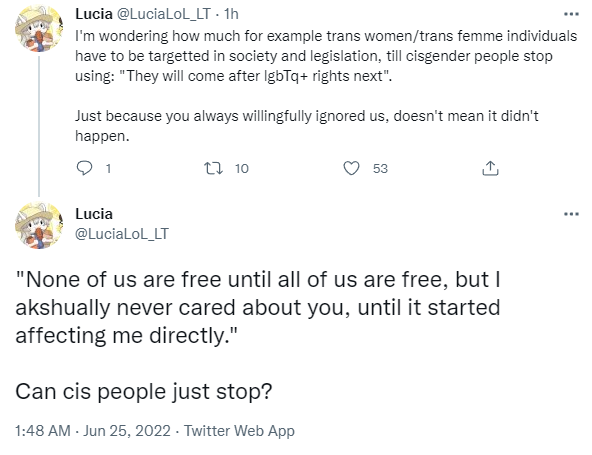592x455 pixels.
Task: Open Lucia's avatar on the first tweet
Action: (x=39, y=28)
